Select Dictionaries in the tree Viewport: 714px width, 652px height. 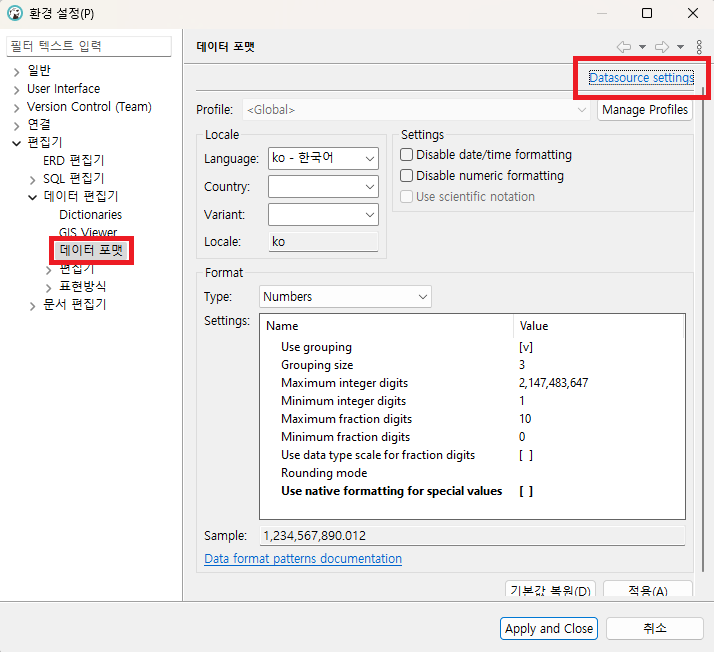point(90,215)
